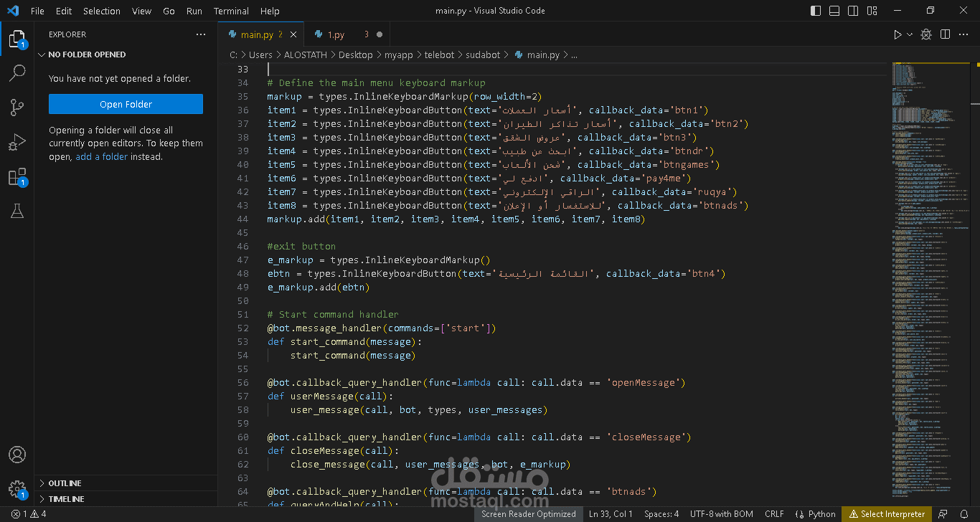Screen dimensions: 980x522
Task: Run the Python file with play icon
Action: pyautogui.click(x=897, y=34)
